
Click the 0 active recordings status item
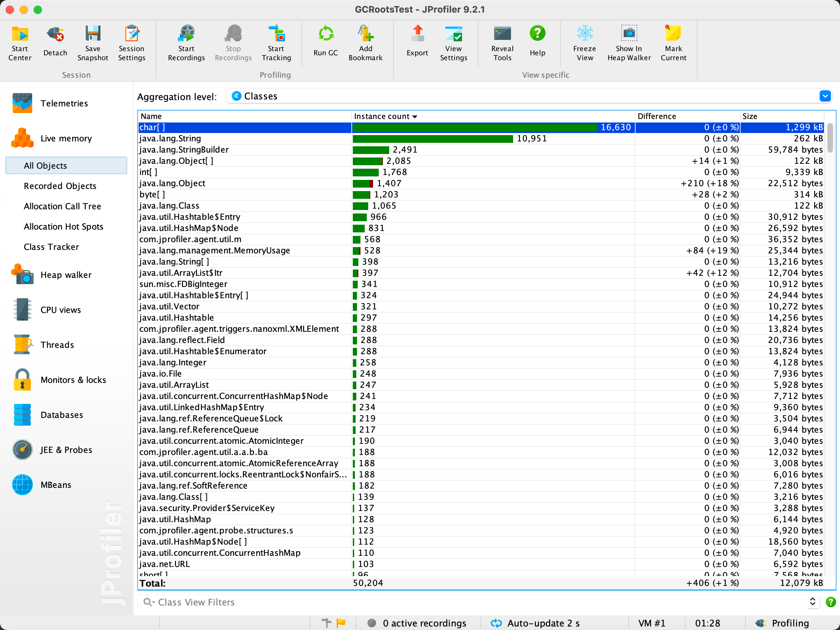[x=416, y=623]
